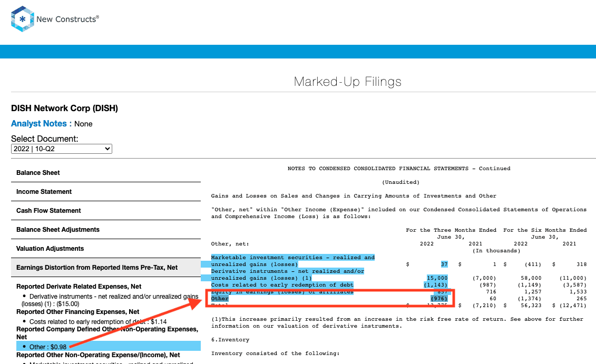596x364 pixels.
Task: Click Reported Derivate Related Expenses, Net heading
Action: [x=79, y=287]
